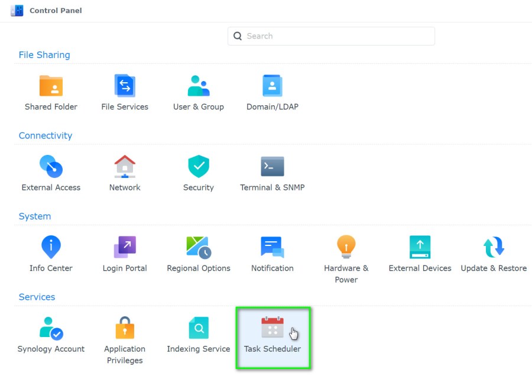The image size is (532, 392).
Task: Open the Info Center
Action: pyautogui.click(x=51, y=252)
